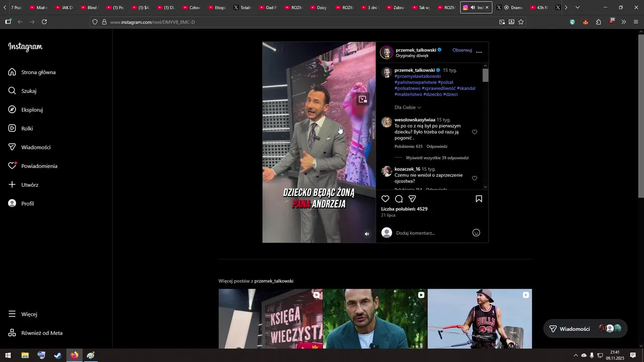Click the Dodaj komentarz input field
This screenshot has width=644, height=362.
pos(432,233)
